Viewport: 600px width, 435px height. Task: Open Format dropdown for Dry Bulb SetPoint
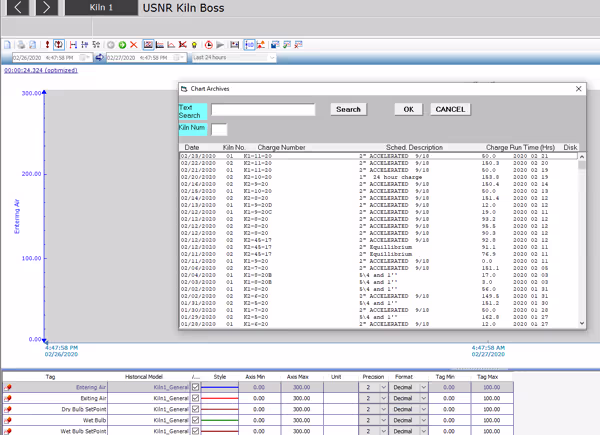point(424,409)
